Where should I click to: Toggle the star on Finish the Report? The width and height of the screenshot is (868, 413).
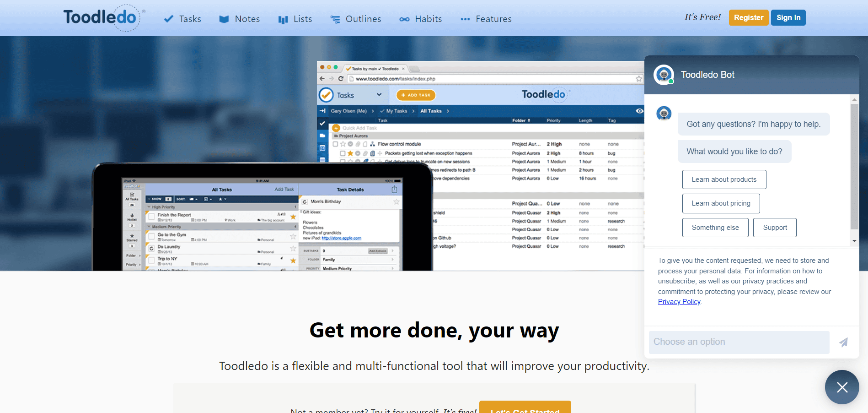(293, 217)
